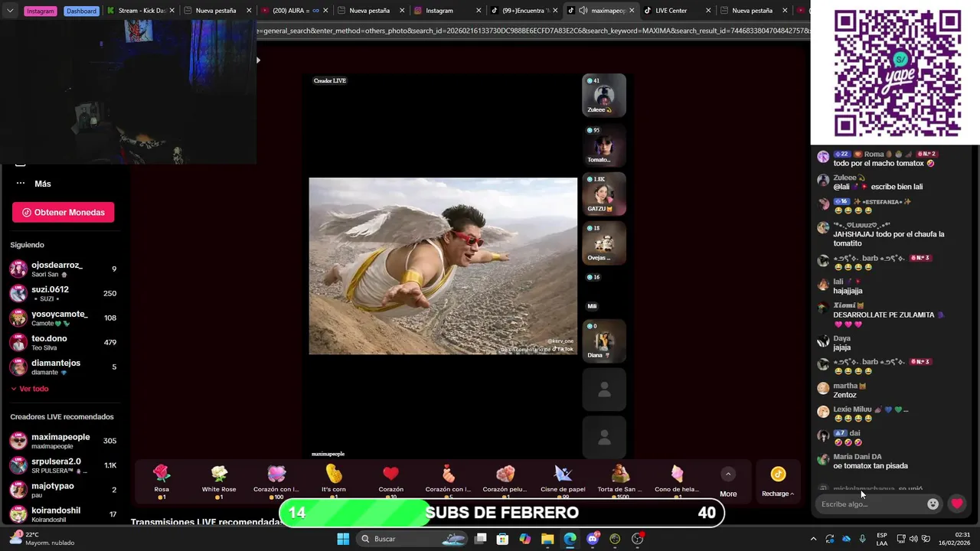Open Discord from the taskbar
This screenshot has width=980, height=551.
click(x=593, y=539)
